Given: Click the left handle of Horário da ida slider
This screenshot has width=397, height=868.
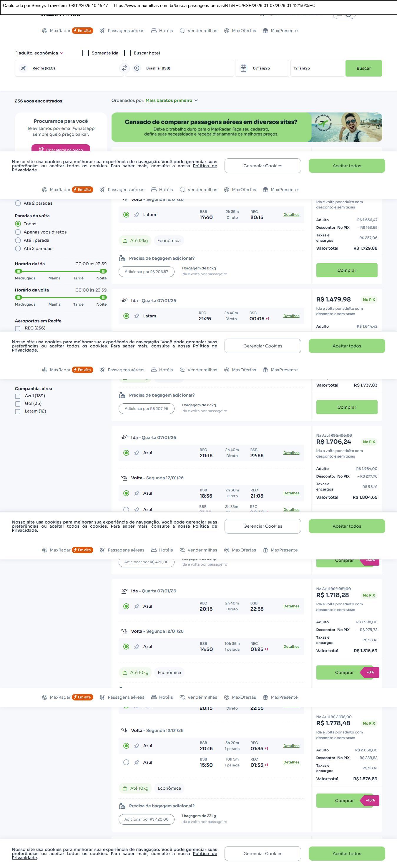Looking at the screenshot, I should [x=19, y=271].
